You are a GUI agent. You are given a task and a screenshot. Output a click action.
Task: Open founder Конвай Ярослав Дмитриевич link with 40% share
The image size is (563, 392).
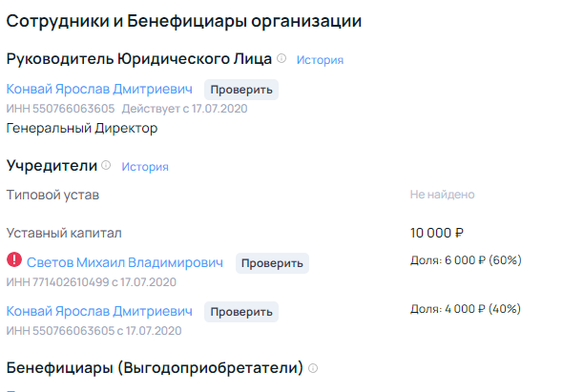pos(99,311)
